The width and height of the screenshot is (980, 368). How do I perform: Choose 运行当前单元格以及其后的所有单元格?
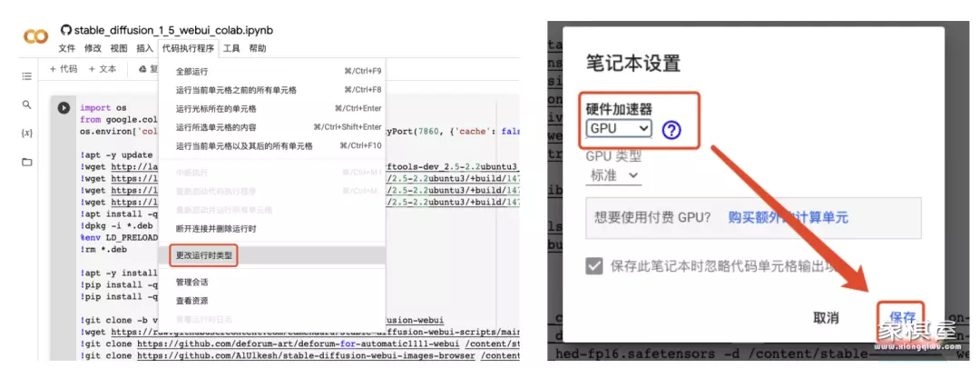tap(272, 146)
